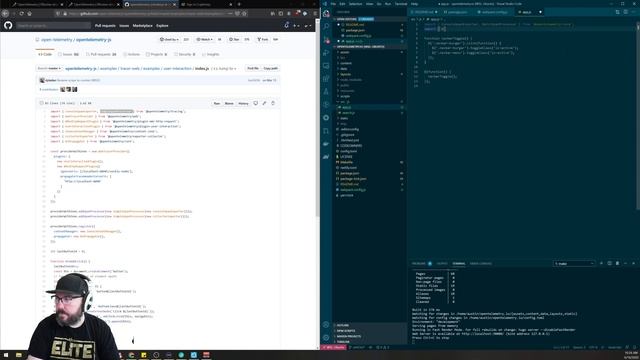Click Marketplace link in GitHub header
The height and width of the screenshot is (360, 640).
142,26
